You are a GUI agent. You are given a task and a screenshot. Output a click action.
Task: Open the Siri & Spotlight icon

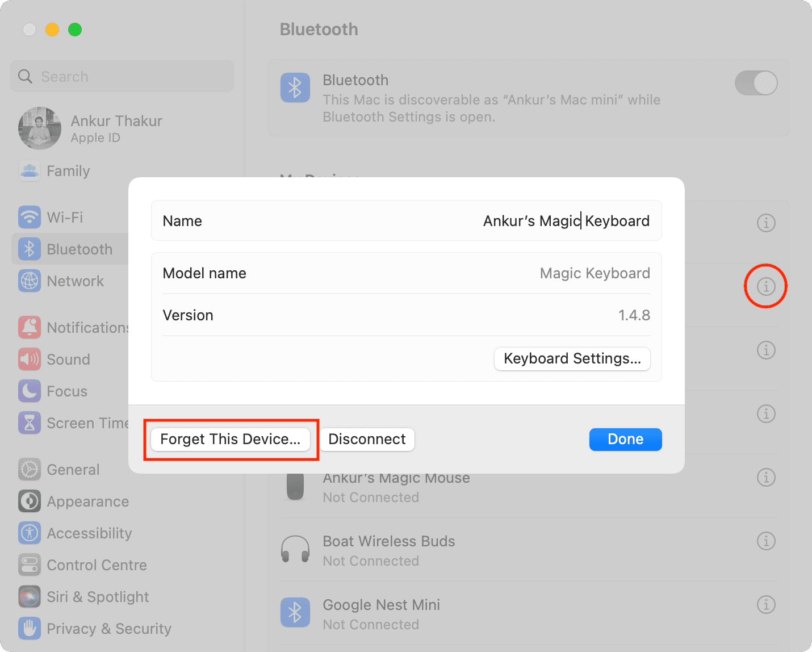30,596
